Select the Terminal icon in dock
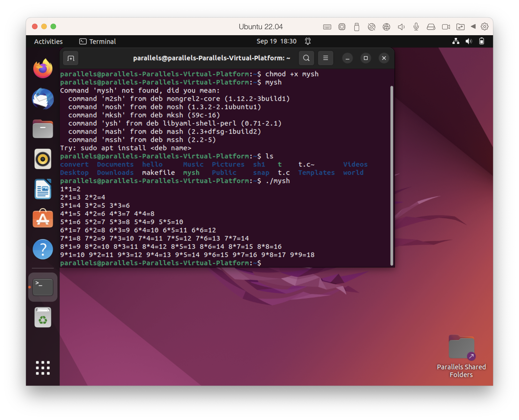Viewport: 519px width, 420px height. [43, 287]
